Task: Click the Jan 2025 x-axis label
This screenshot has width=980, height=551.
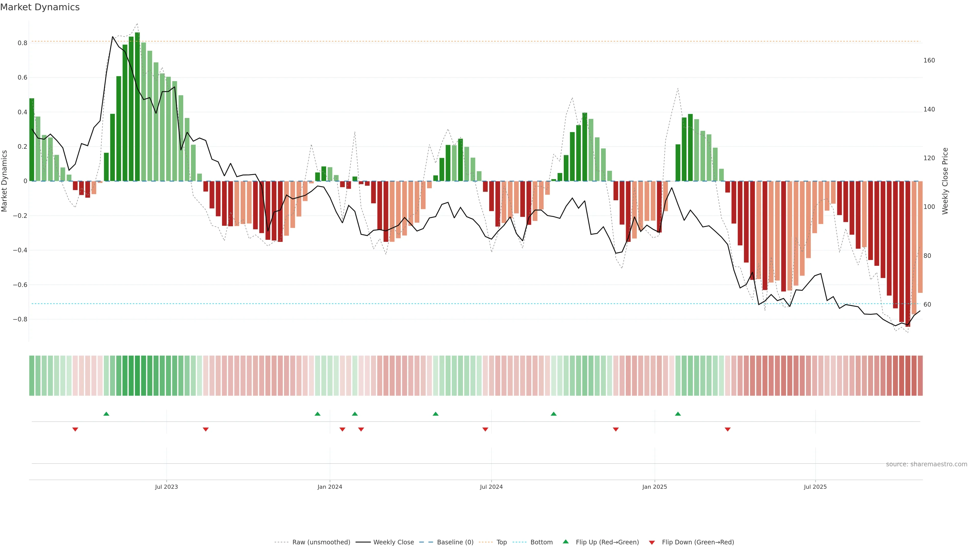Action: click(x=654, y=487)
